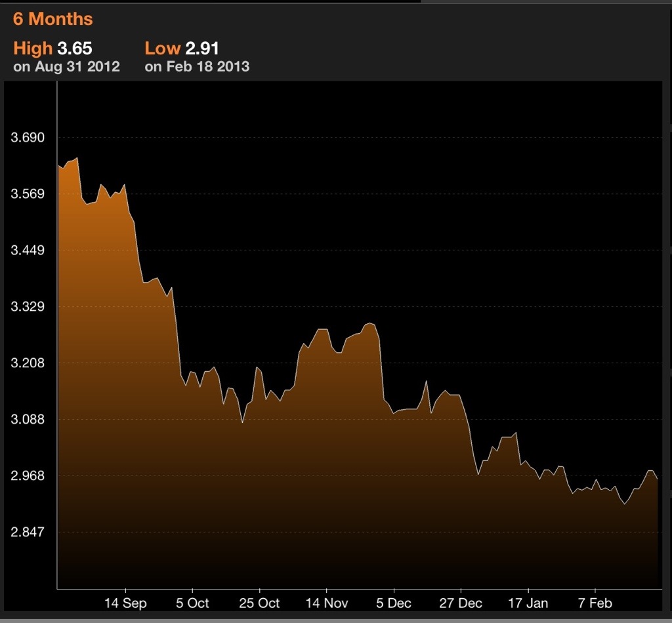Select the 6 Months range heading

point(52,19)
